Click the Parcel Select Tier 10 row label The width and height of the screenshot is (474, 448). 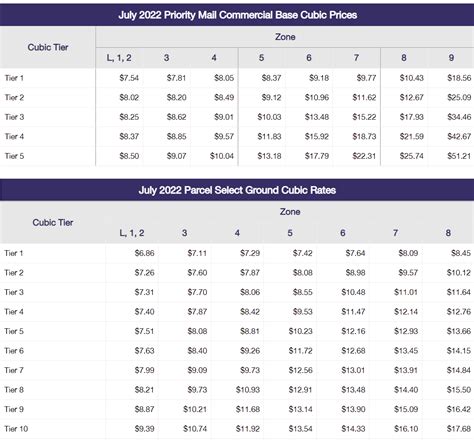[16, 429]
